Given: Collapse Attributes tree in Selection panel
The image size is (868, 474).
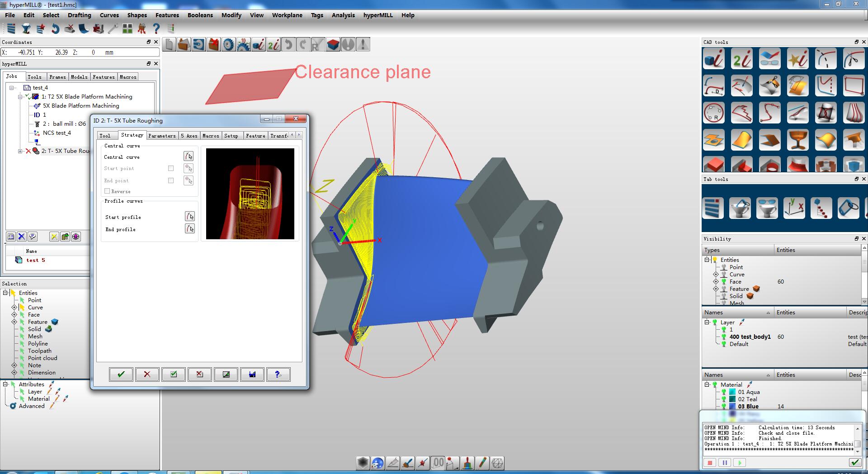Looking at the screenshot, I should tap(5, 384).
